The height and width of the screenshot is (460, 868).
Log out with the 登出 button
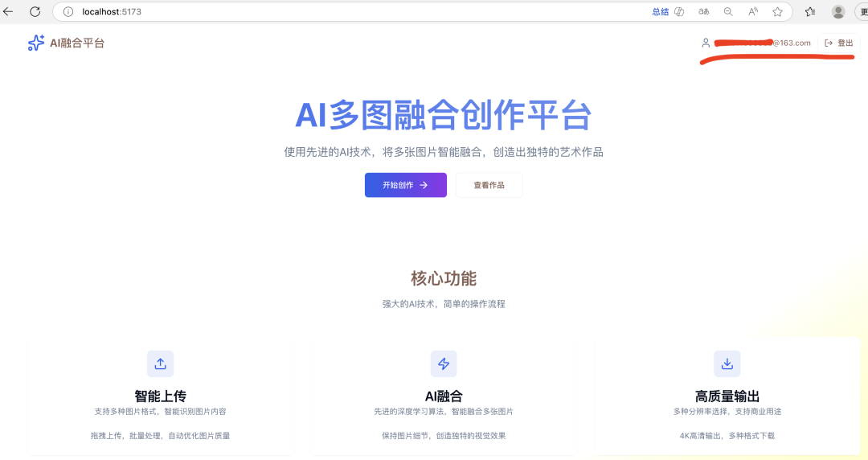coord(838,43)
